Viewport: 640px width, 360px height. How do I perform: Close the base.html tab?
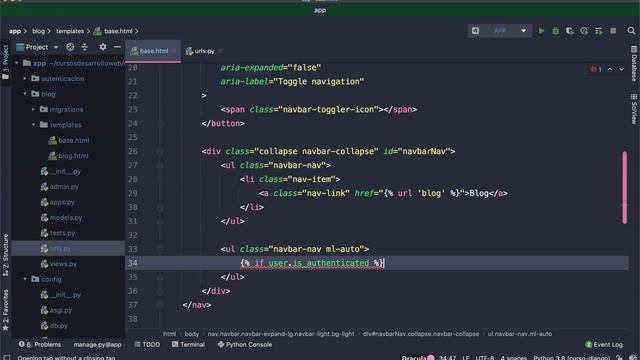(174, 51)
